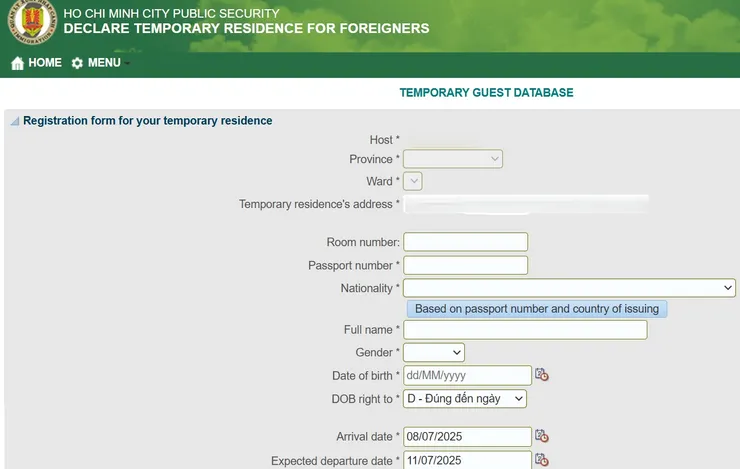The width and height of the screenshot is (740, 469).
Task: Click the Based on passport number button
Action: 535,309
